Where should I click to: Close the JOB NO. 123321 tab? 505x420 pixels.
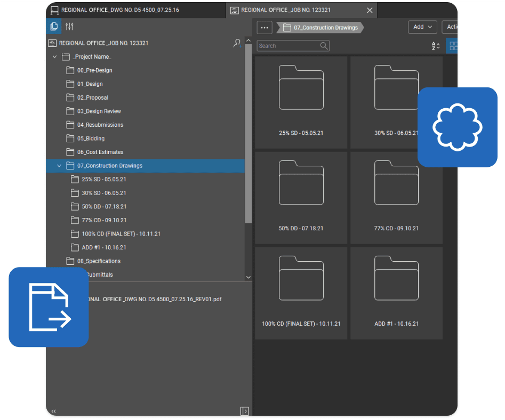click(370, 10)
